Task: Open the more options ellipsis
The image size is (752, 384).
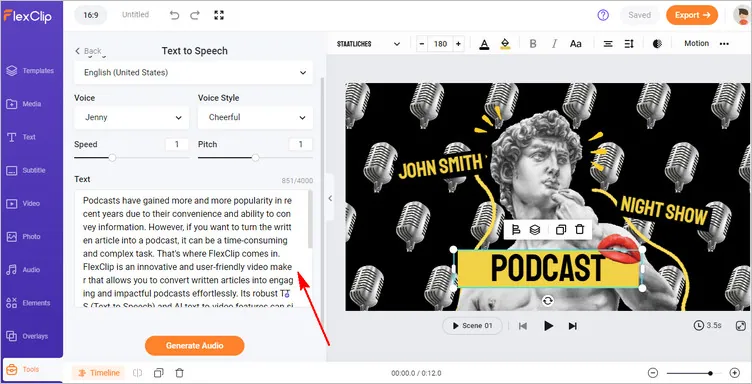Action: [724, 44]
